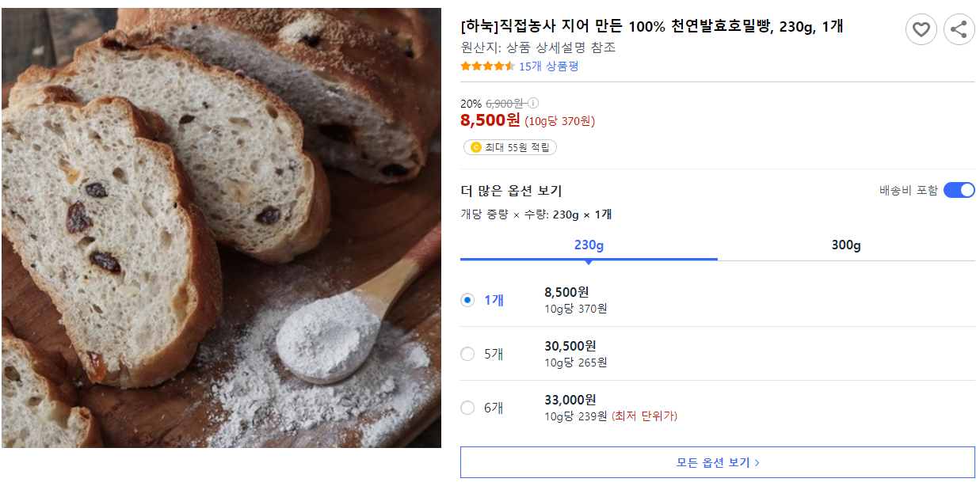Click the info icon beside original price
The width and height of the screenshot is (980, 486).
(x=533, y=103)
